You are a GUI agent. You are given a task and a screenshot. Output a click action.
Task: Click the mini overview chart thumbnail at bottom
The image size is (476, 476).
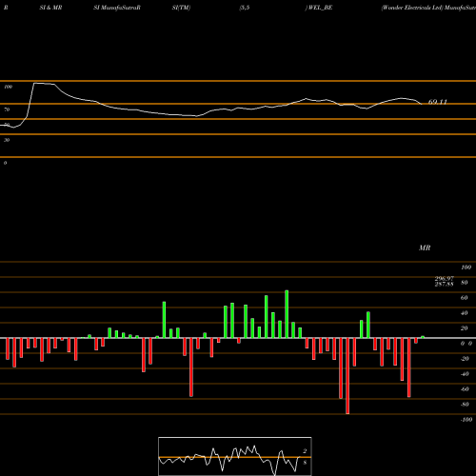(x=235, y=456)
